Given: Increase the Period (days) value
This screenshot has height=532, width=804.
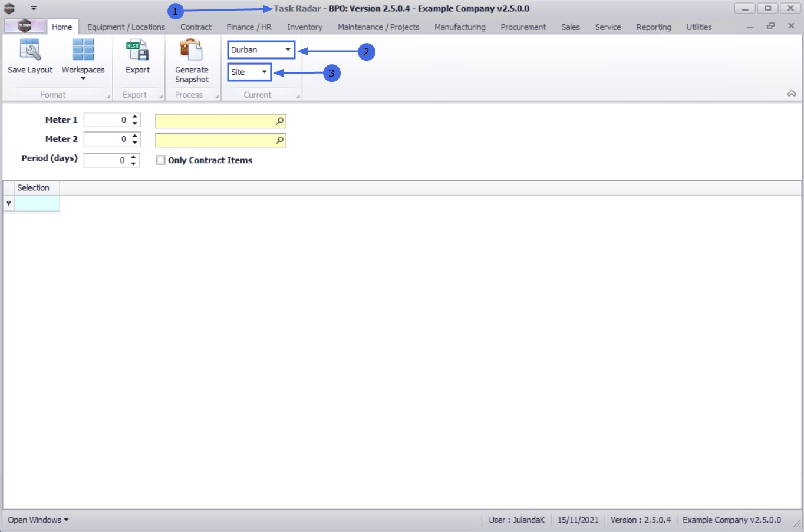Looking at the screenshot, I should click(134, 157).
